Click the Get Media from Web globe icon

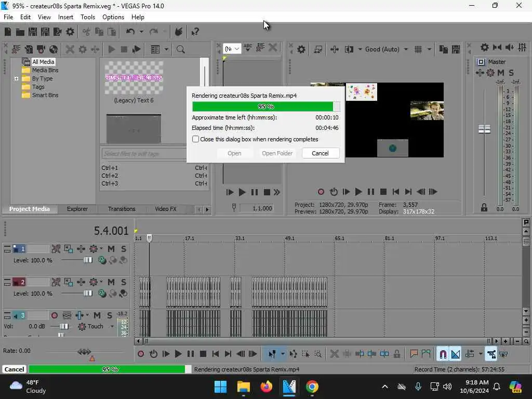(54, 49)
